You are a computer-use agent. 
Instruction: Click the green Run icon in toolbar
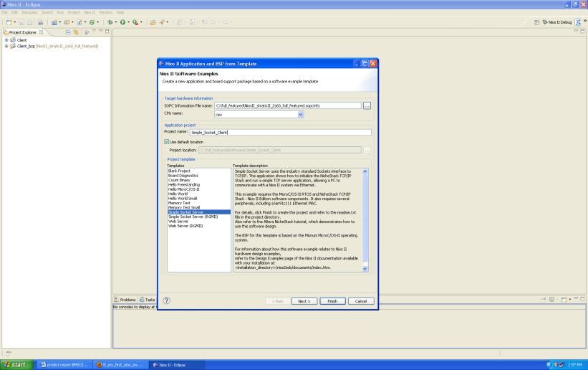click(122, 22)
